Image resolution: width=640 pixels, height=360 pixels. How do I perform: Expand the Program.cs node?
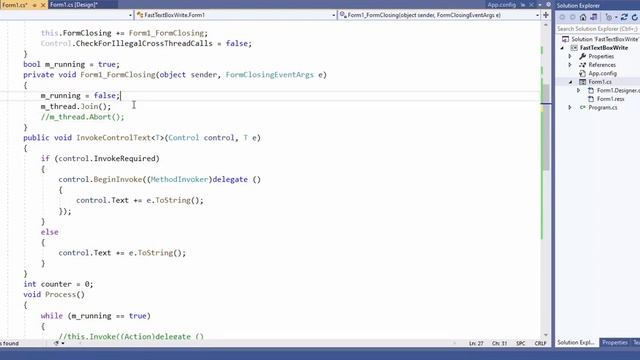(x=571, y=108)
